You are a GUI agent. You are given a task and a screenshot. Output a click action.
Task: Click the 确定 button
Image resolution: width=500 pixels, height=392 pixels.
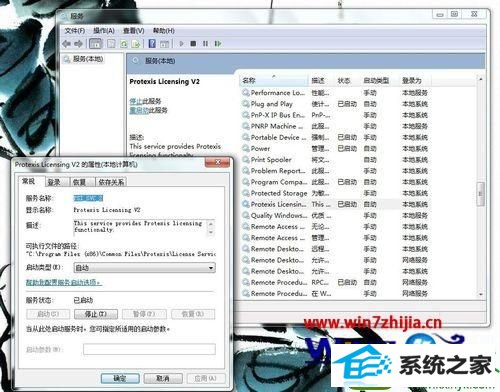pyautogui.click(x=120, y=378)
